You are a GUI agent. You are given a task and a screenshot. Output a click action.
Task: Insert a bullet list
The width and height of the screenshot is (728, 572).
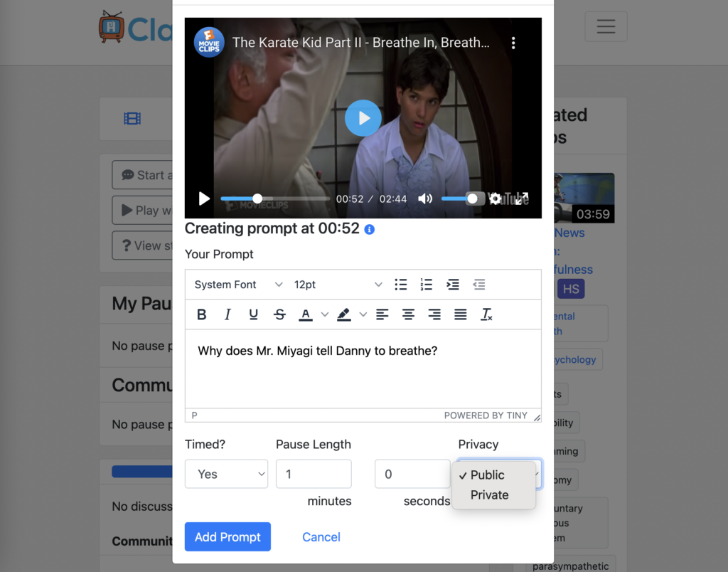click(x=401, y=285)
